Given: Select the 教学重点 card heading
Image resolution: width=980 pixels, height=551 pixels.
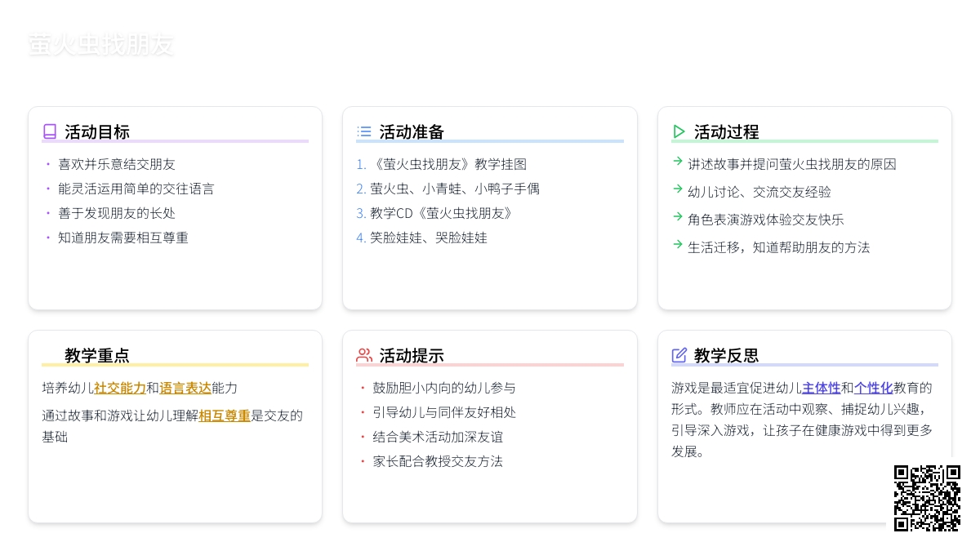Looking at the screenshot, I should click(97, 356).
